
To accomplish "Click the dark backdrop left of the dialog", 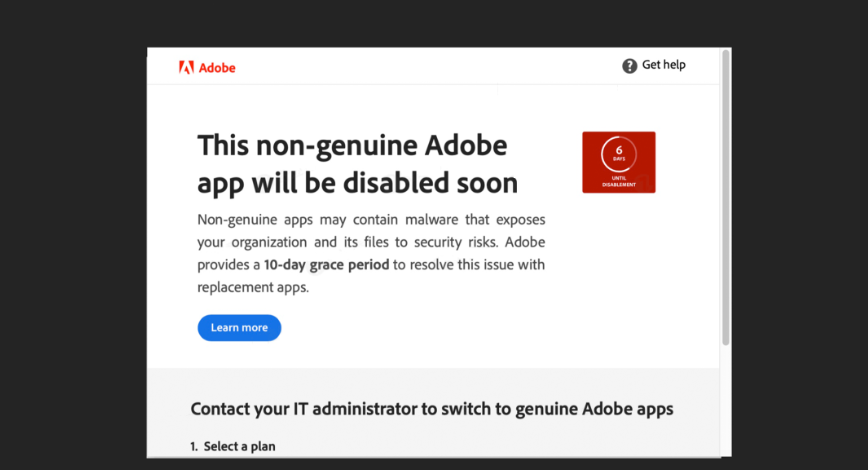I will (72, 250).
